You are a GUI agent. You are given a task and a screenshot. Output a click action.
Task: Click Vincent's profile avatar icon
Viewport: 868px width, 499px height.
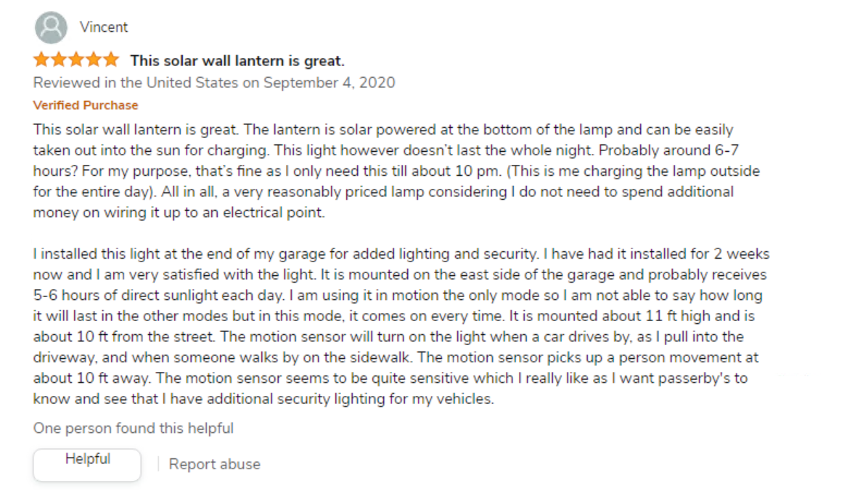point(51,28)
